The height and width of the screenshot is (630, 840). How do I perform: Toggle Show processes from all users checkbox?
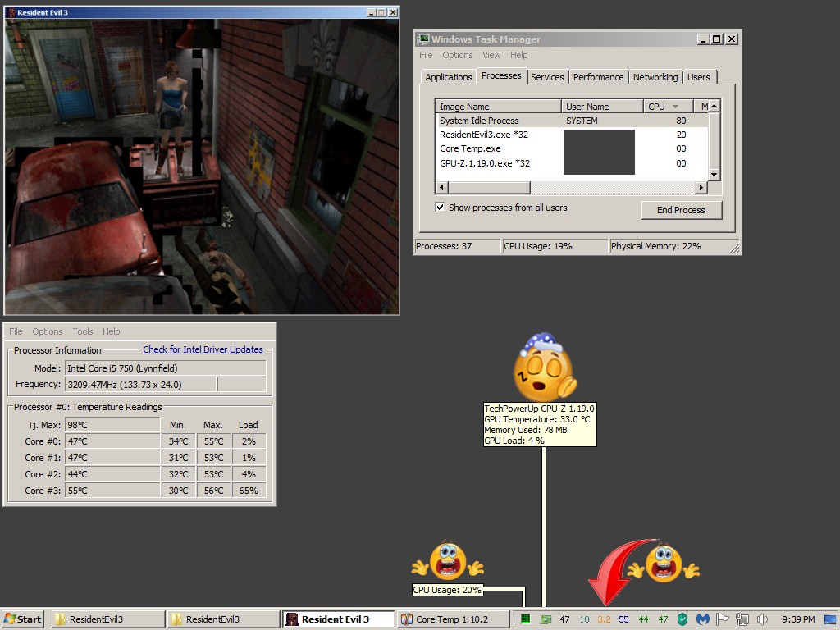point(440,208)
